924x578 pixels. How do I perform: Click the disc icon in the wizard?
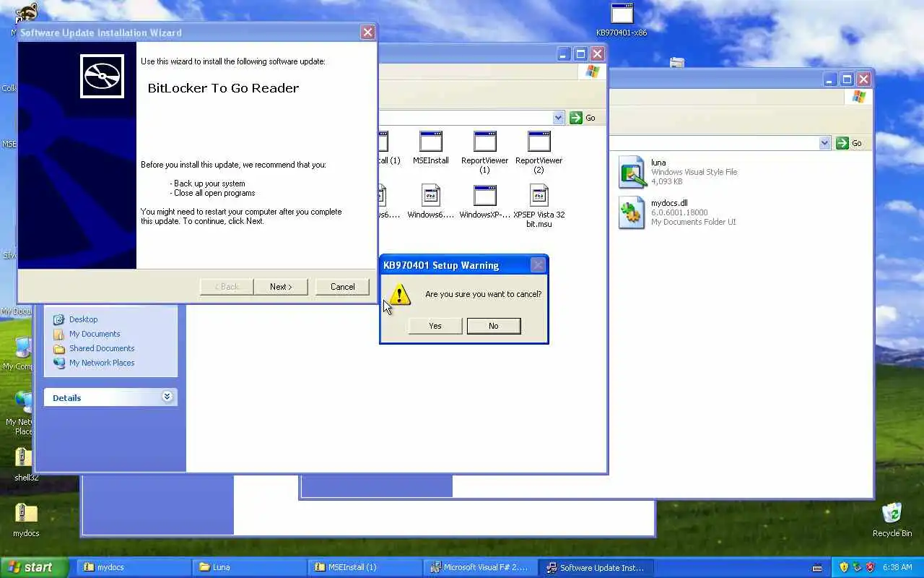click(x=102, y=76)
